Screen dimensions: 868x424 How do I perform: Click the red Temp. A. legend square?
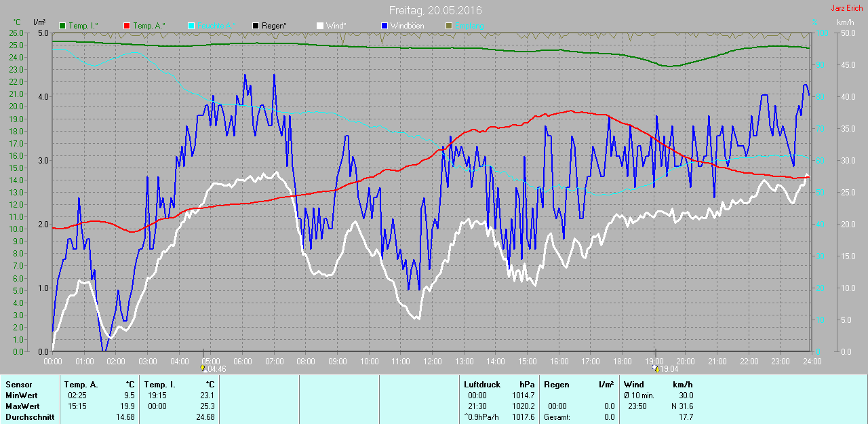127,26
